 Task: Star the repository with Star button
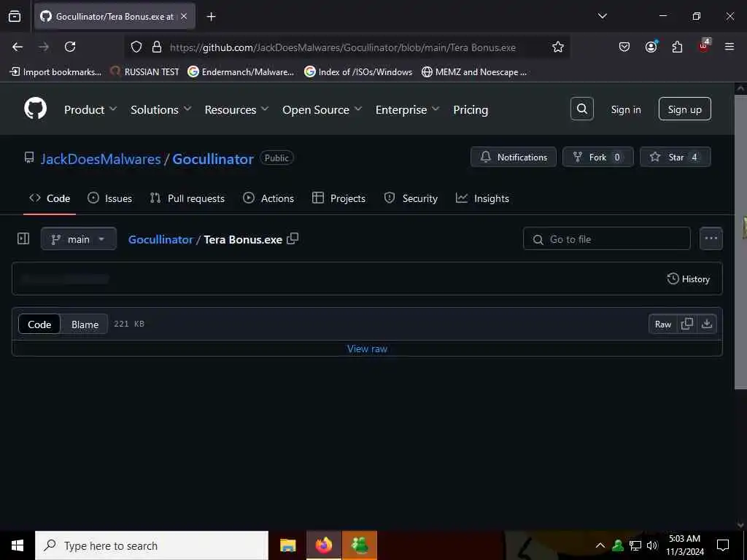click(x=675, y=157)
